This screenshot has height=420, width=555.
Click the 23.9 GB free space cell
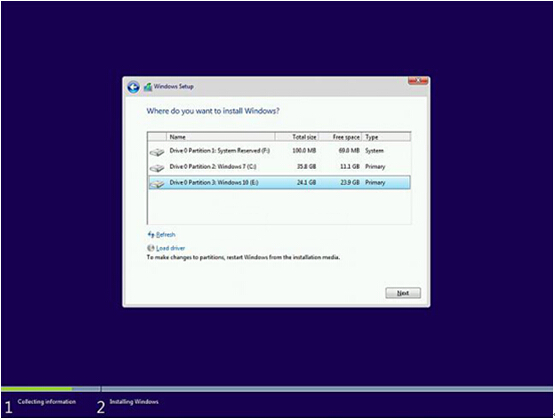pyautogui.click(x=350, y=183)
